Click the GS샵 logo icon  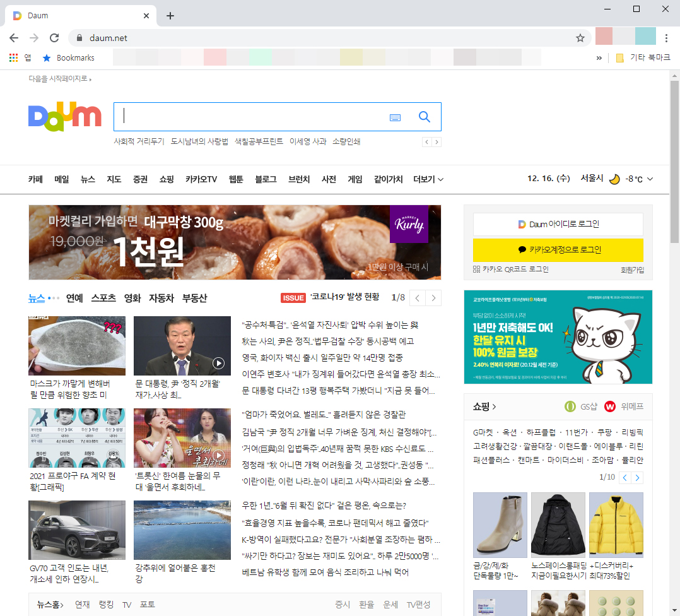coord(570,406)
